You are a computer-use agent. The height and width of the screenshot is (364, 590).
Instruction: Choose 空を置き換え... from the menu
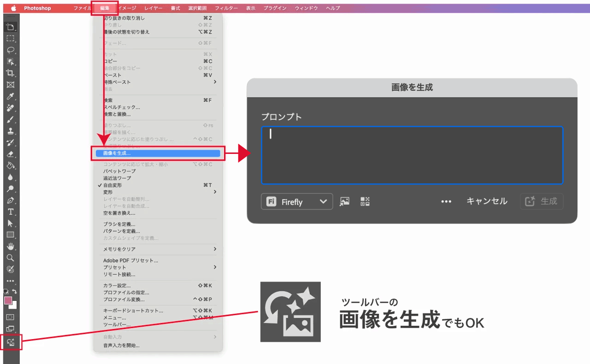(157, 213)
